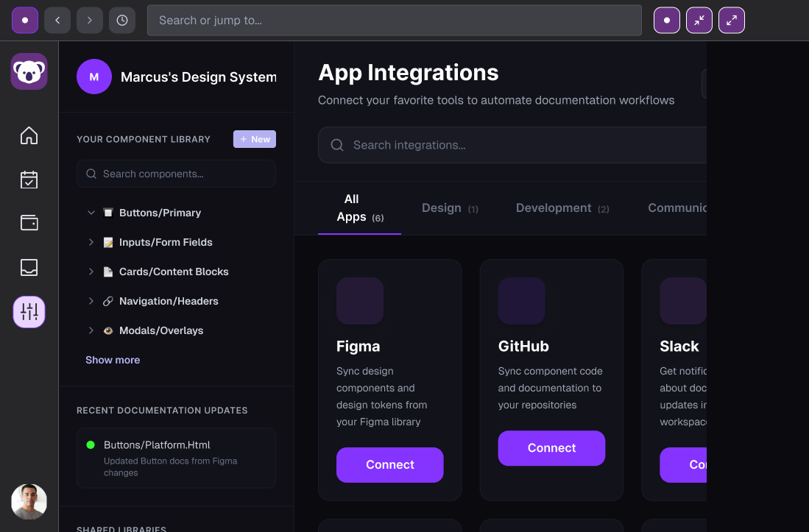The height and width of the screenshot is (532, 809).
Task: Select the Modals/Overlays tree label
Action: pos(161,330)
